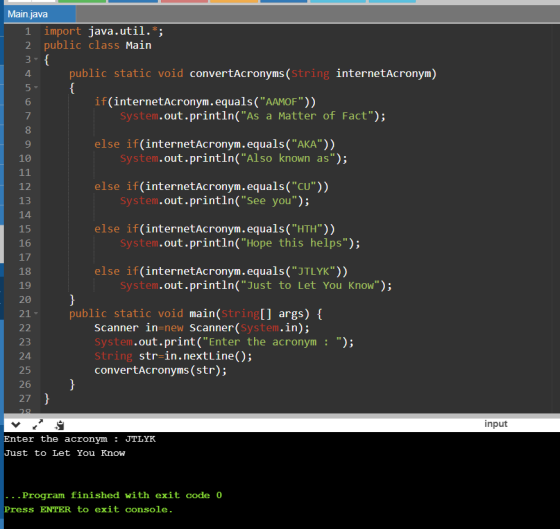Screen dimensions: 560x529
Task: Click the "Also known as" string
Action: click(288, 158)
